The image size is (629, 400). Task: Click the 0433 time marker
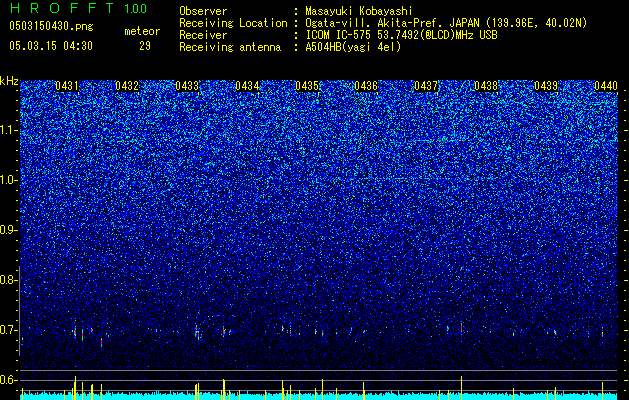187,86
